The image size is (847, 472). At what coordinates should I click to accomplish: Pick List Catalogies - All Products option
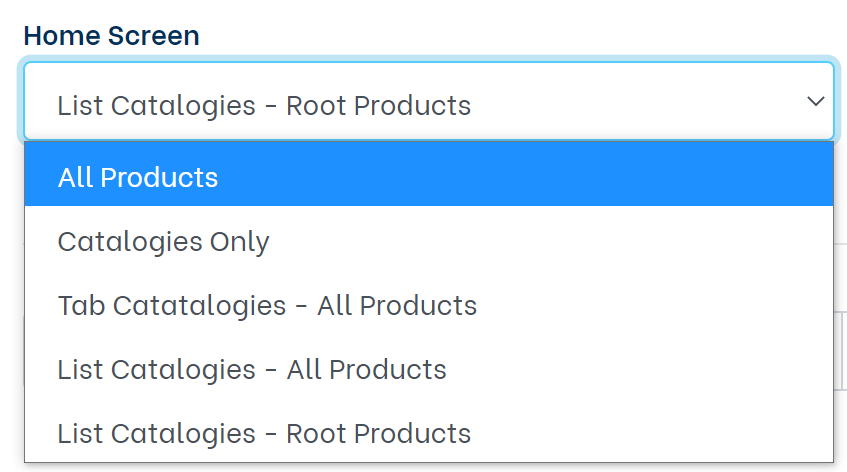252,370
